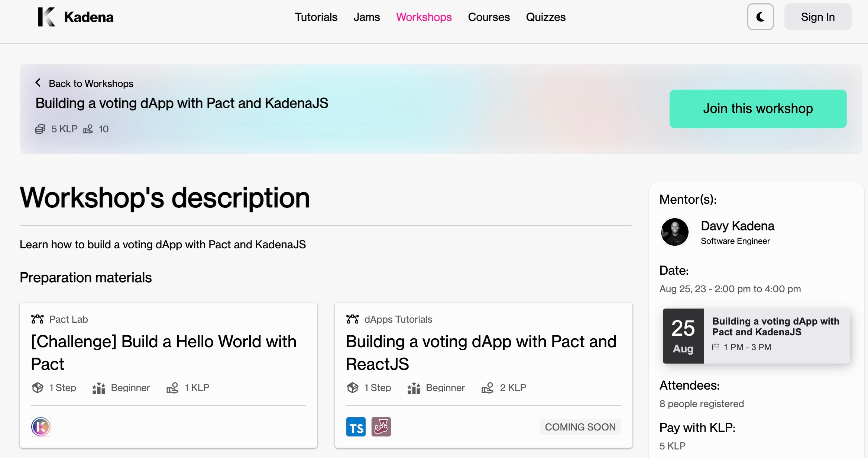
Task: Click the dApps Tutorials category icon
Action: [352, 319]
